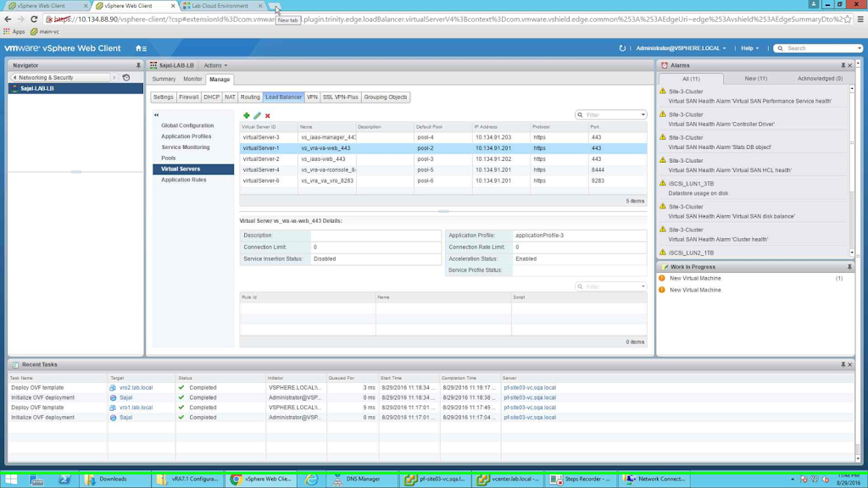The width and height of the screenshot is (868, 488).
Task: Pin the Recent Tasks panel
Action: (x=843, y=364)
